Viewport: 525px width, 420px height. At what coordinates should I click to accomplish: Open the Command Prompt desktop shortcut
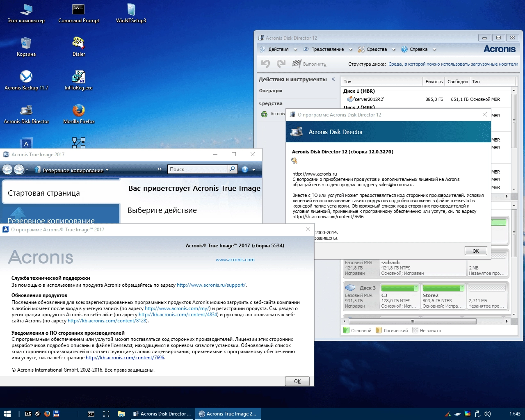(79, 13)
